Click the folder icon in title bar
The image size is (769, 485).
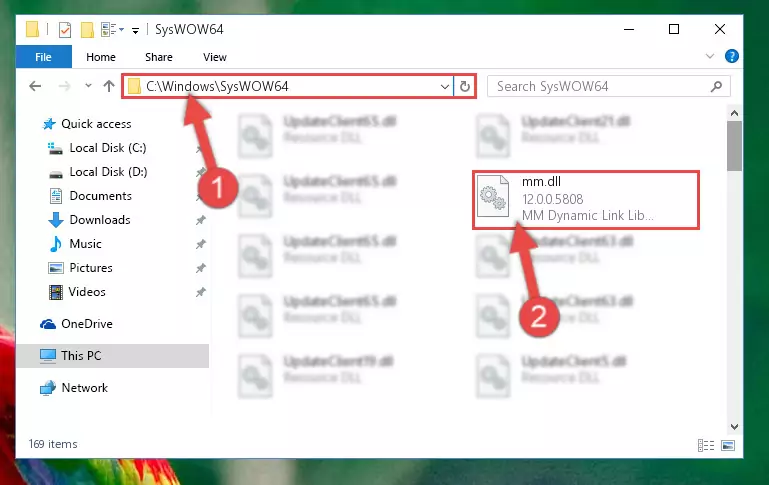click(x=32, y=29)
